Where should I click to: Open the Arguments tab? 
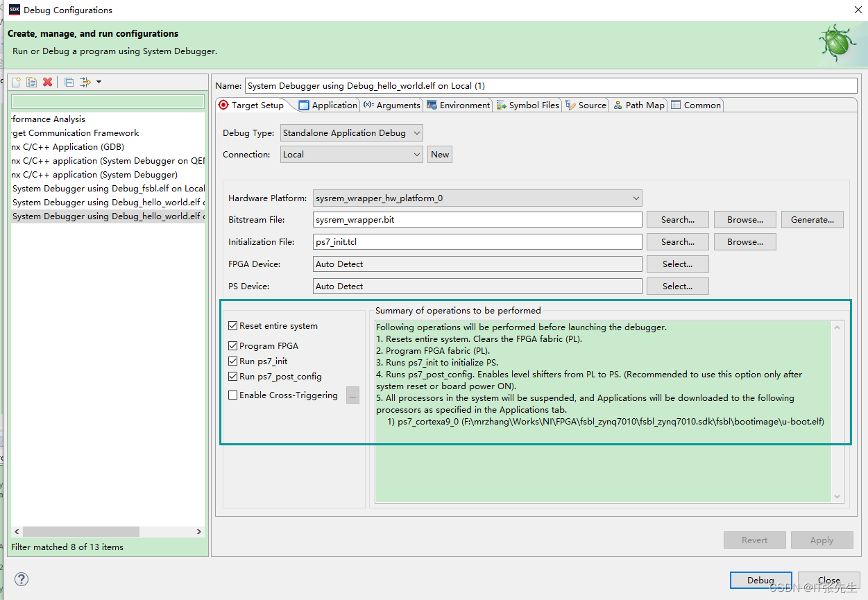[x=392, y=105]
